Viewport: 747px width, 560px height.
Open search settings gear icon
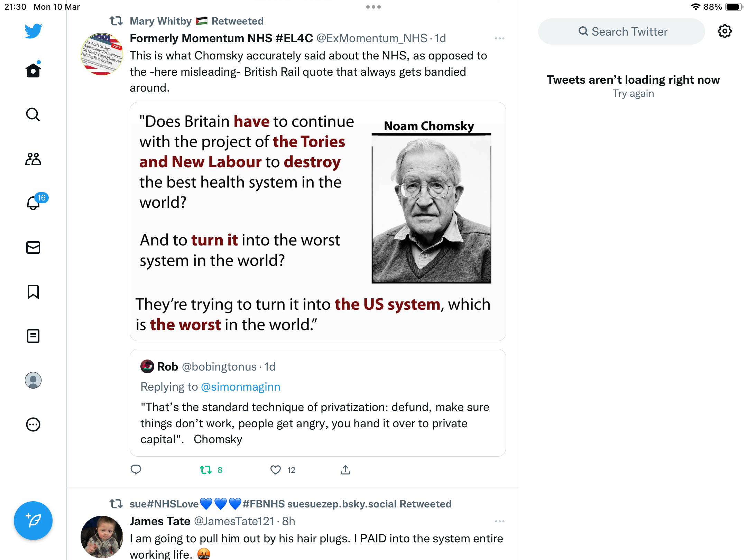click(725, 31)
